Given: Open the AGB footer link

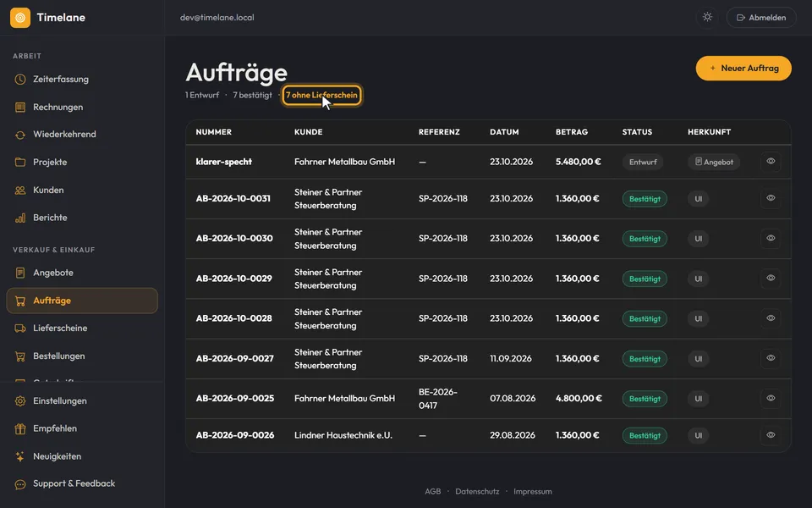Looking at the screenshot, I should (x=432, y=491).
